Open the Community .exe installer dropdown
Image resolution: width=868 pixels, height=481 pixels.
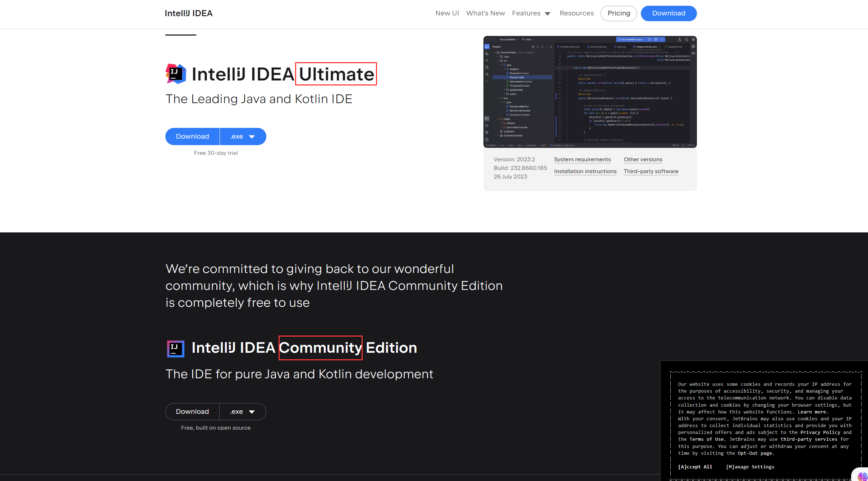(243, 412)
